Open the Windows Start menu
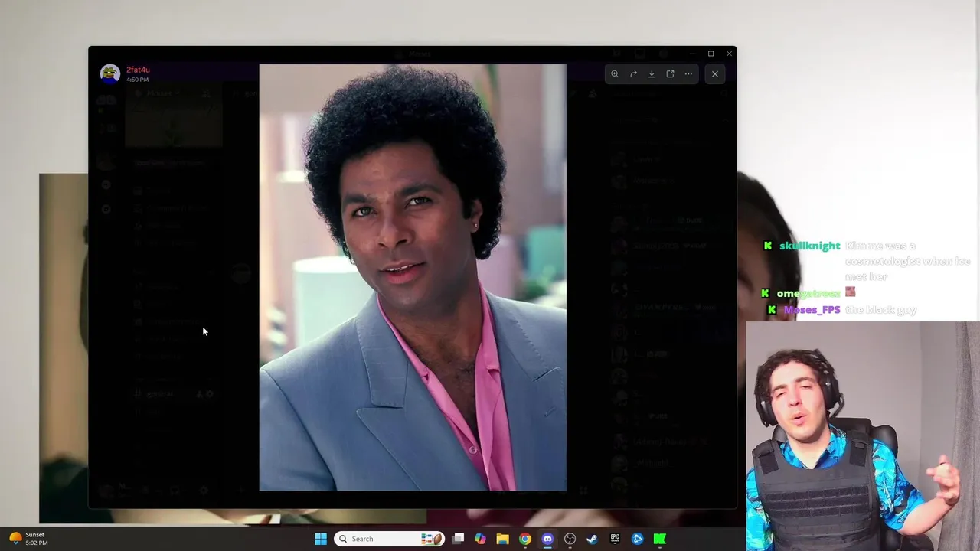980x551 pixels. coord(321,539)
